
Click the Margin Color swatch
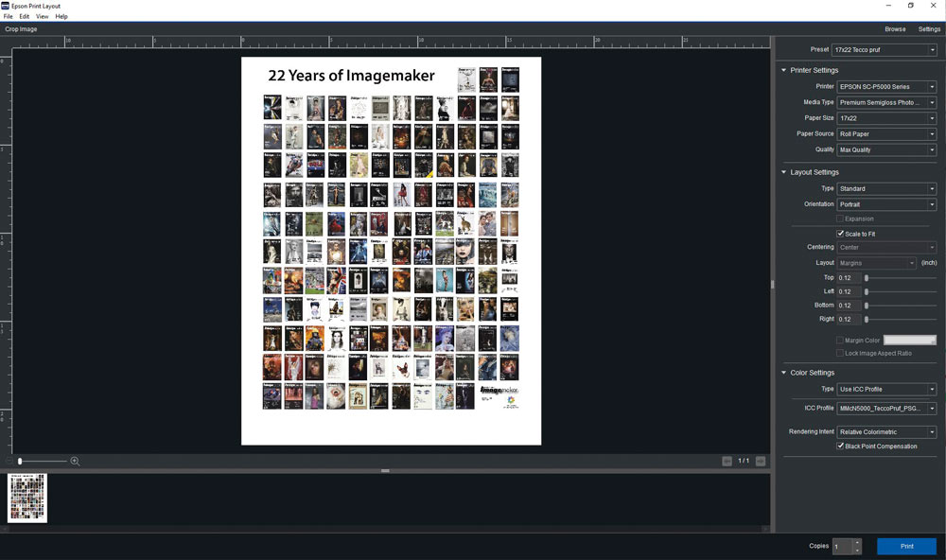[x=910, y=341]
